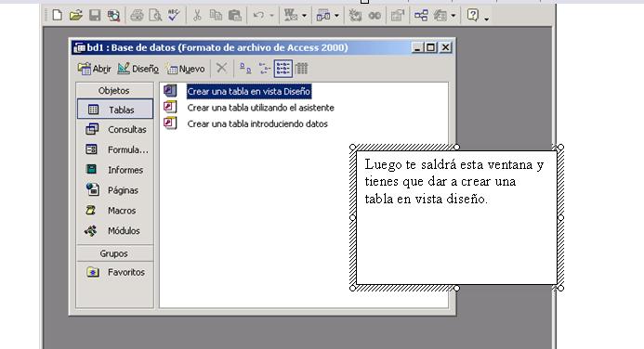Click the wizard icon beside 'utilizando el asistente'
644x349 pixels.
click(x=170, y=107)
